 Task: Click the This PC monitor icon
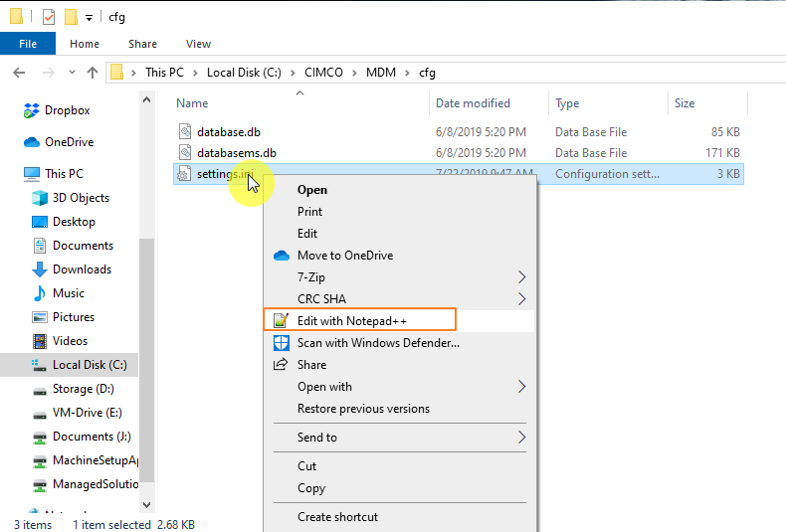click(32, 174)
